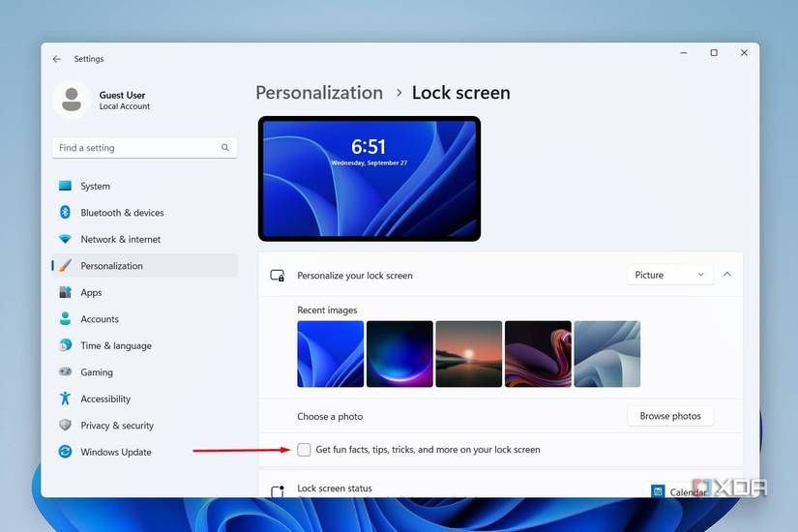
Task: Click the search magnifier icon
Action: [x=225, y=148]
